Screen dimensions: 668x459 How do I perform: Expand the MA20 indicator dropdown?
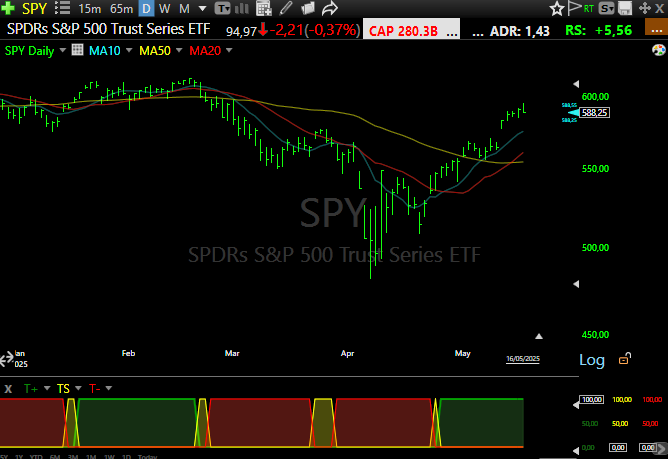229,50
